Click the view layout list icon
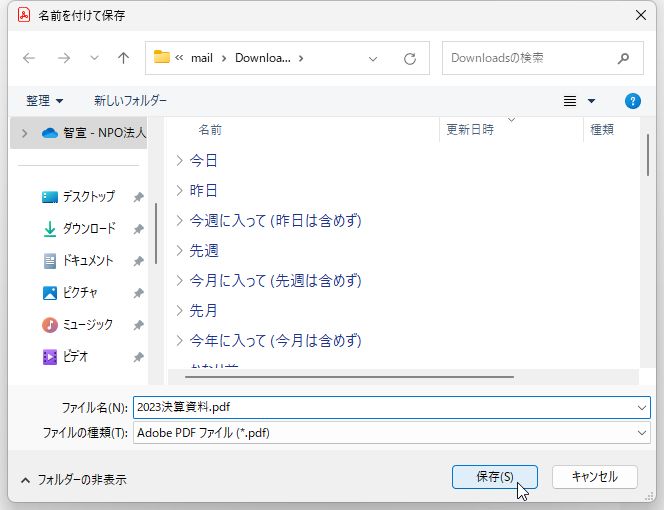 coord(570,101)
